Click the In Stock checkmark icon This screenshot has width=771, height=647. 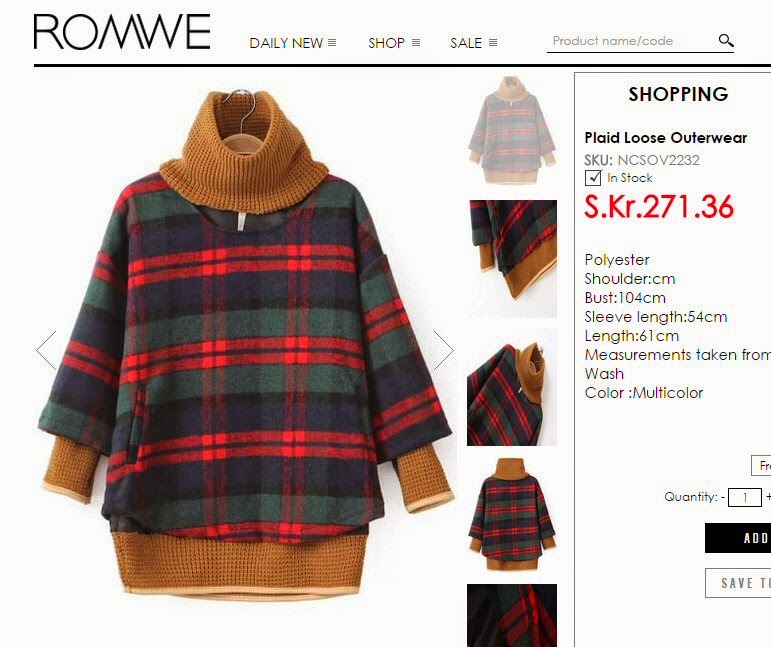tap(593, 177)
